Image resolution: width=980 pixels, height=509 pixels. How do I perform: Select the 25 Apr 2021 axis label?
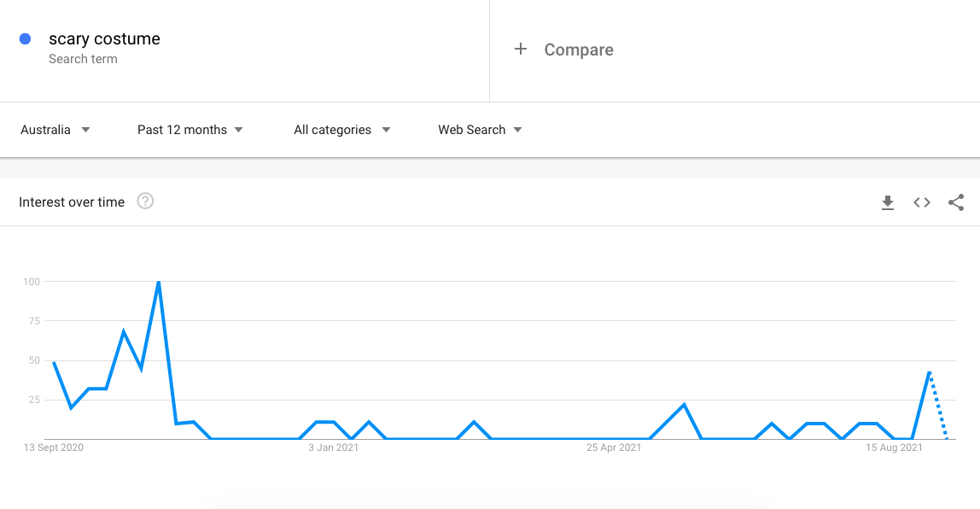point(614,448)
